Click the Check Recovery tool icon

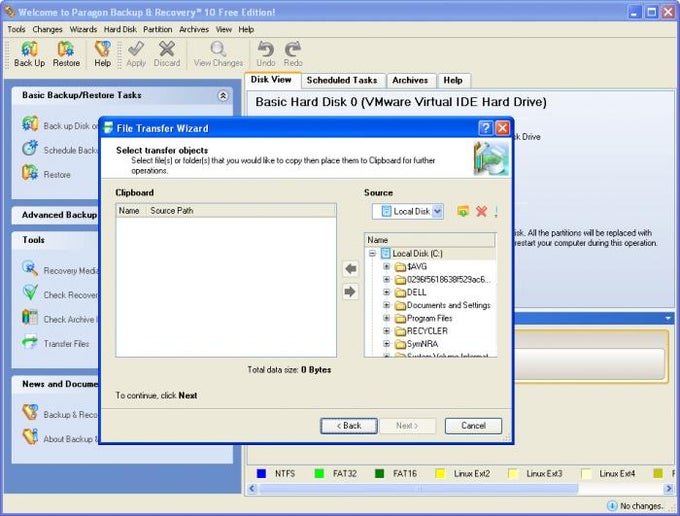click(30, 293)
